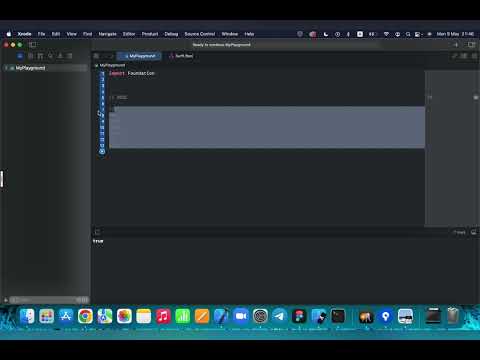This screenshot has height=360, width=480.
Task: Click the run playground button in gutter
Action: pos(102,151)
